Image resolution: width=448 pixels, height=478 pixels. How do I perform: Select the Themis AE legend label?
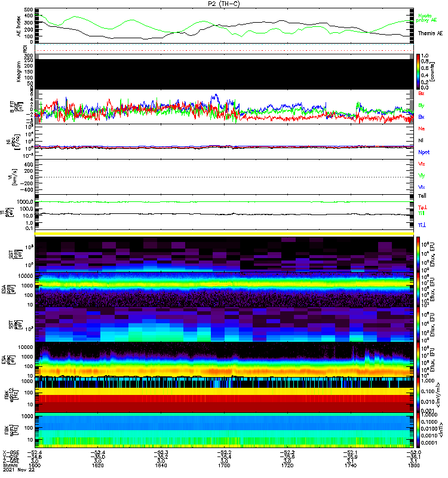pyautogui.click(x=430, y=33)
